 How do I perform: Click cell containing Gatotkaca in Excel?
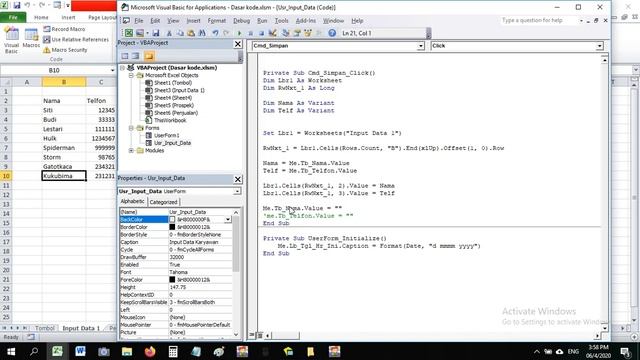click(x=64, y=167)
